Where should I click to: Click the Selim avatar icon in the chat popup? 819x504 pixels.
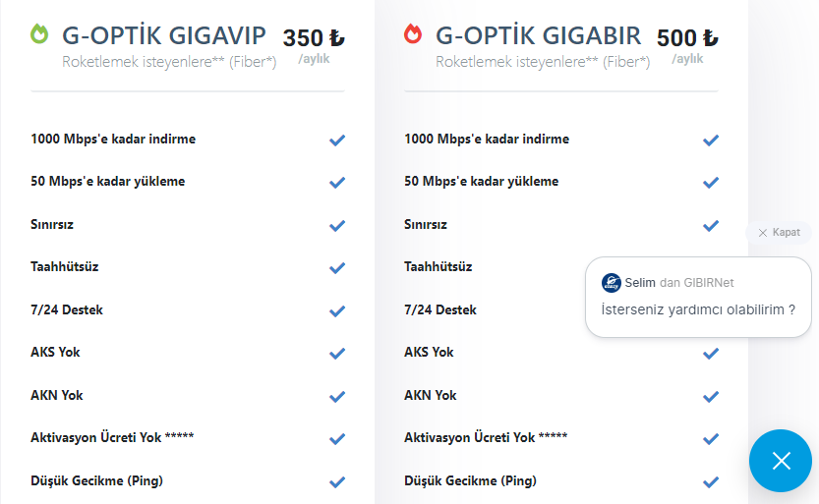[611, 283]
